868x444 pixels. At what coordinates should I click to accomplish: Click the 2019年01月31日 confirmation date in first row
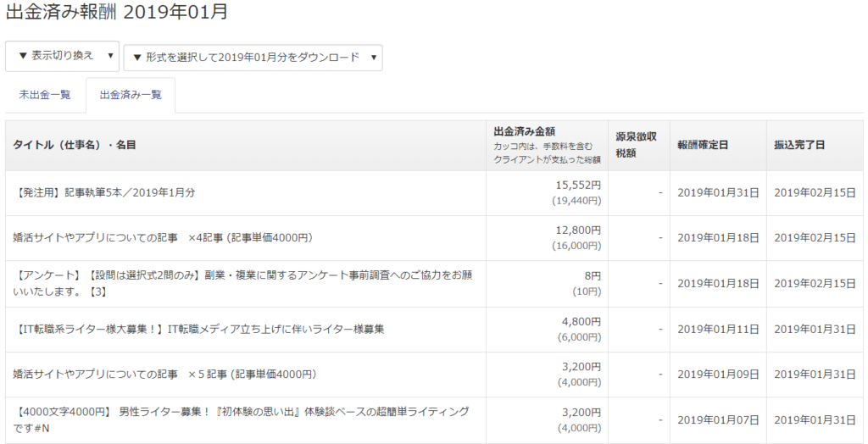718,192
